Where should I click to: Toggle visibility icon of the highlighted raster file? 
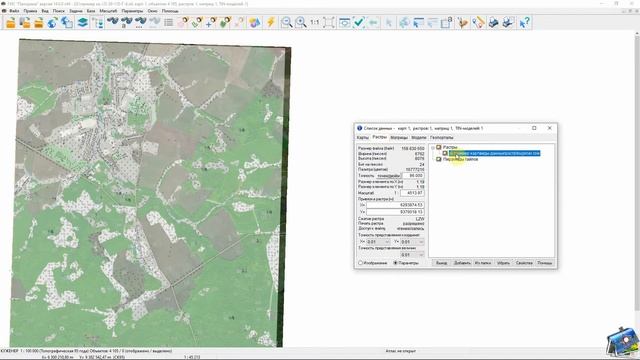point(445,153)
